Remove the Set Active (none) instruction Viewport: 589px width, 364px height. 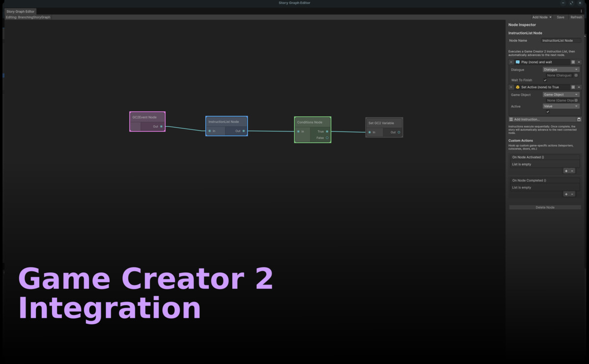(x=579, y=87)
